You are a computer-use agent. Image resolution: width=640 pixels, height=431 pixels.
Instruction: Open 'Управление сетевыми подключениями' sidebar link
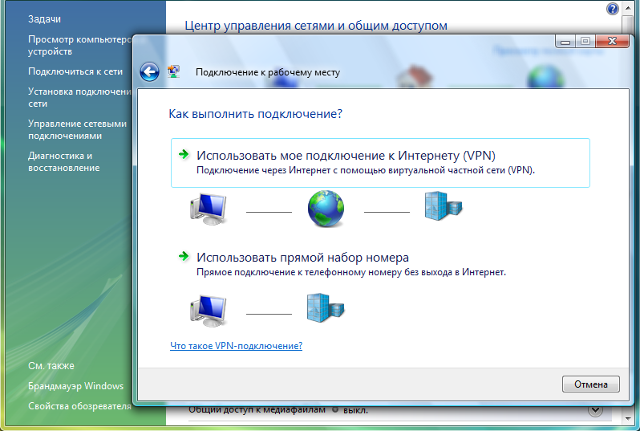(77, 129)
